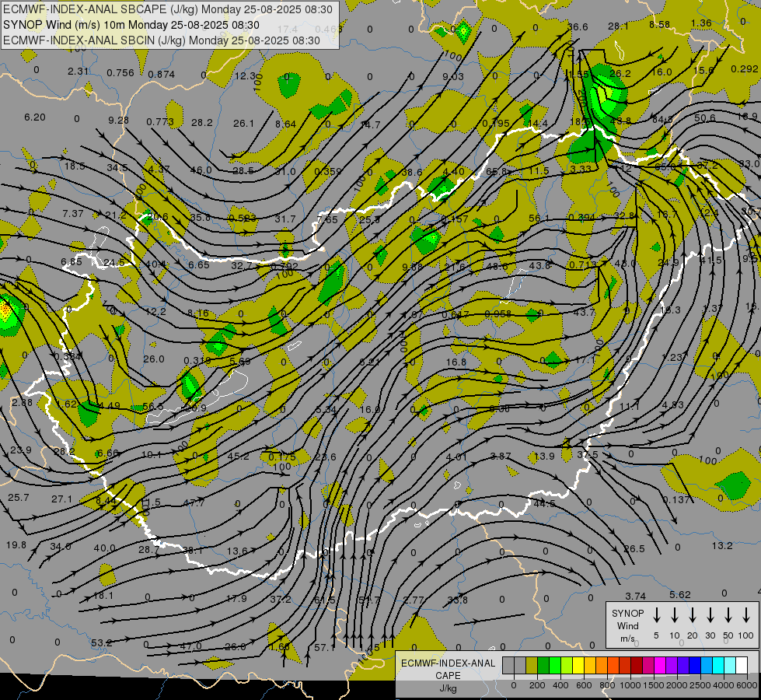Click the SBCAPE title line in header

169,9
